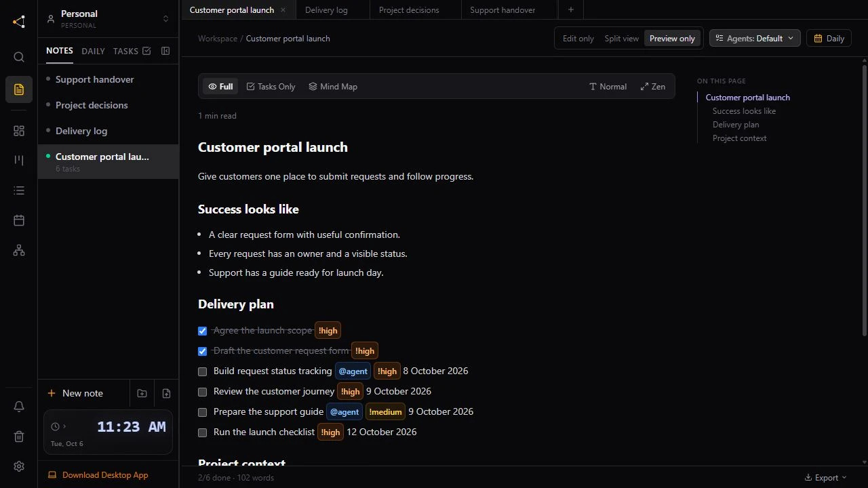This screenshot has height=488, width=868.
Task: Open the dashboard grid icon in rail
Action: [19, 131]
